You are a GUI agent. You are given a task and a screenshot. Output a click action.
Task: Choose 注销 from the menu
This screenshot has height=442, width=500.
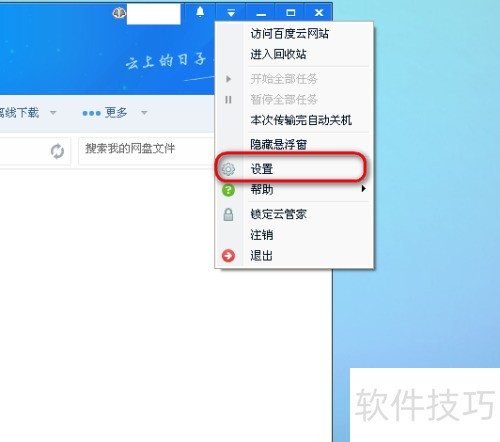(x=262, y=235)
